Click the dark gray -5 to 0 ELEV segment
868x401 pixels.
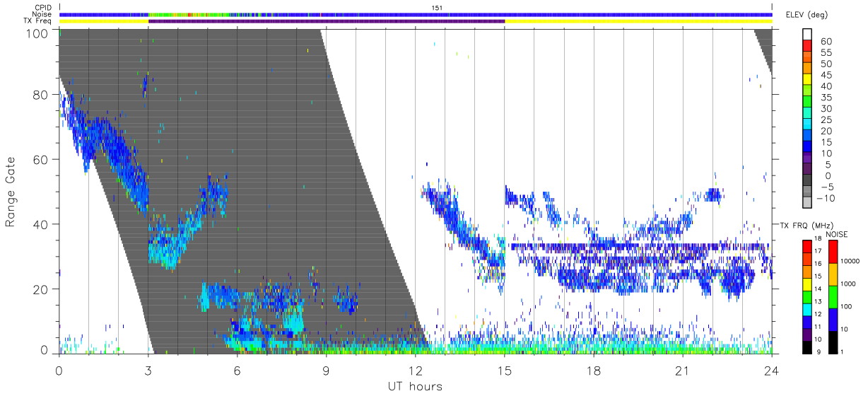[x=807, y=181]
